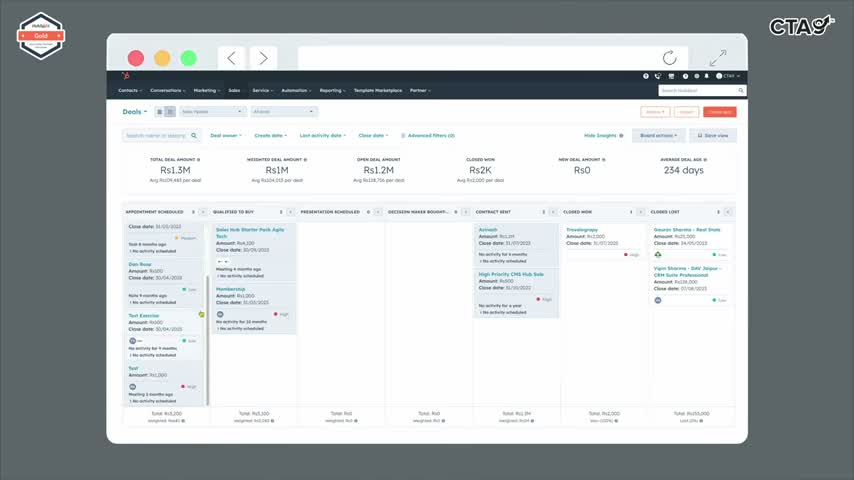The height and width of the screenshot is (480, 854).
Task: Open the Close date filter
Action: coord(373,135)
